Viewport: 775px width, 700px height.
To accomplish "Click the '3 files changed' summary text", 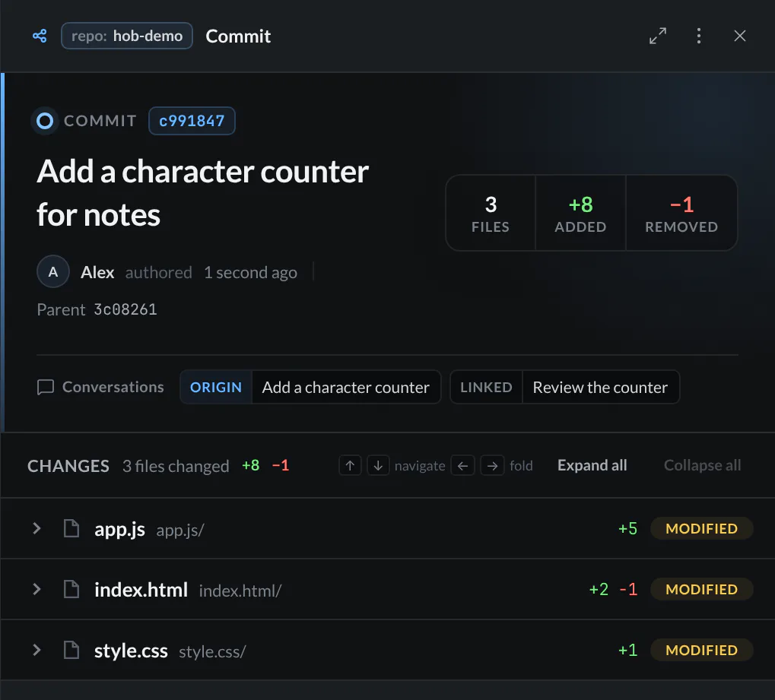I will [x=176, y=467].
